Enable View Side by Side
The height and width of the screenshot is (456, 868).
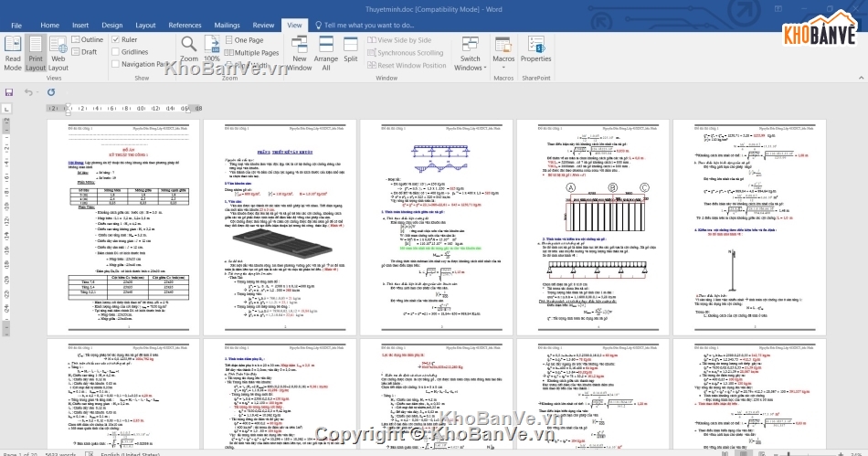pos(399,40)
